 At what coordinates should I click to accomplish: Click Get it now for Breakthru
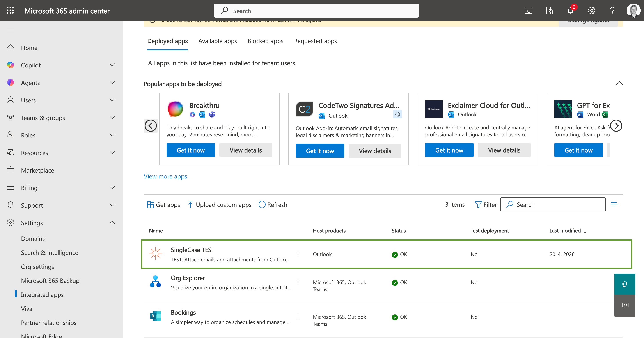(x=190, y=150)
